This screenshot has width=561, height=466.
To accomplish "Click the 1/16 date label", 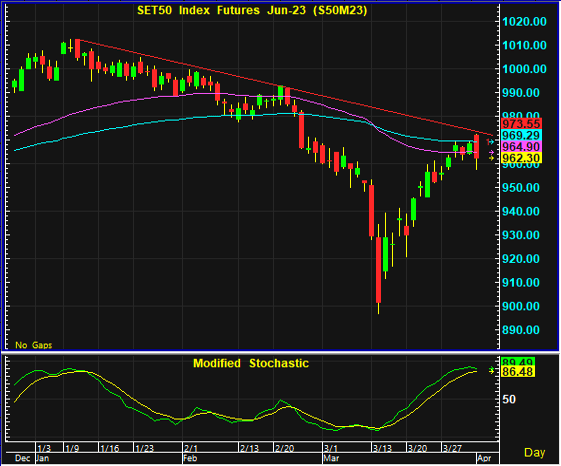I will pyautogui.click(x=109, y=448).
